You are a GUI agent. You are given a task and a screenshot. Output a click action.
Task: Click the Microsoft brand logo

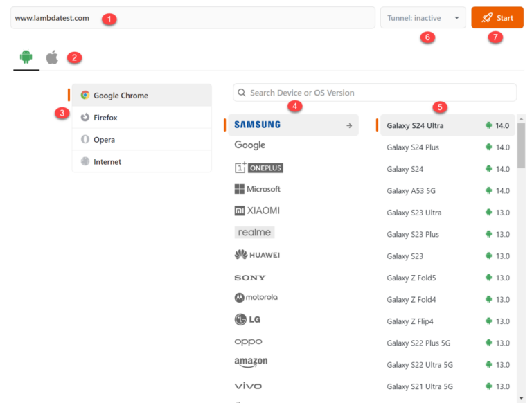[258, 189]
